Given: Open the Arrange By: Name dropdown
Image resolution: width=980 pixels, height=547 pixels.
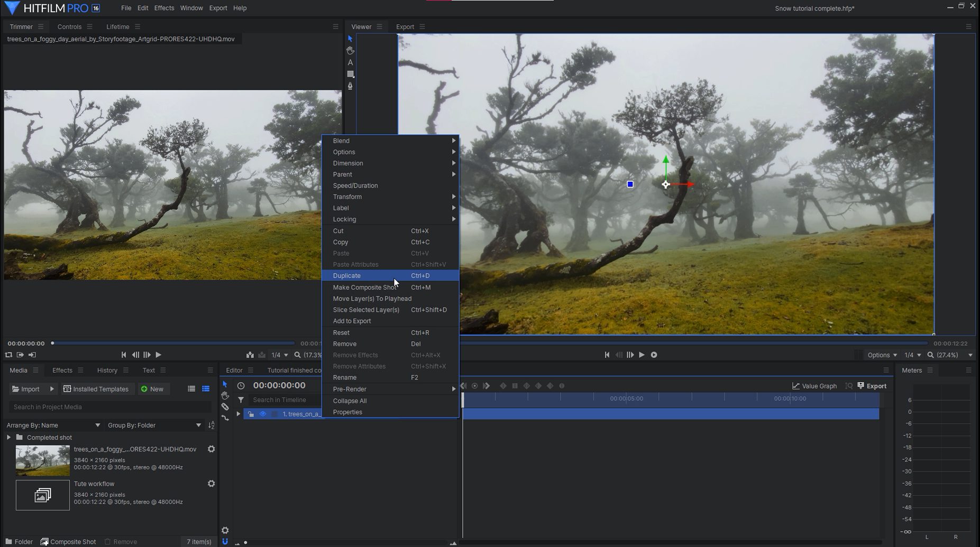Looking at the screenshot, I should pyautogui.click(x=53, y=425).
